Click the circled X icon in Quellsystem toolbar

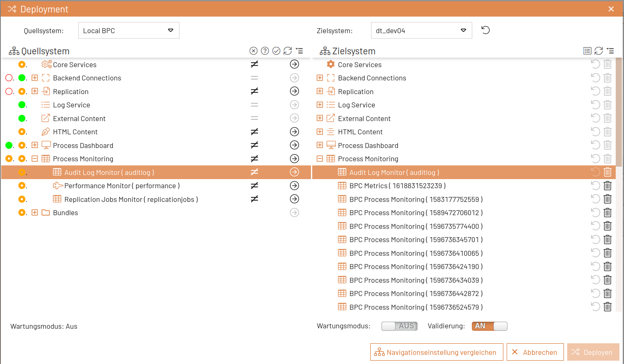coord(253,51)
